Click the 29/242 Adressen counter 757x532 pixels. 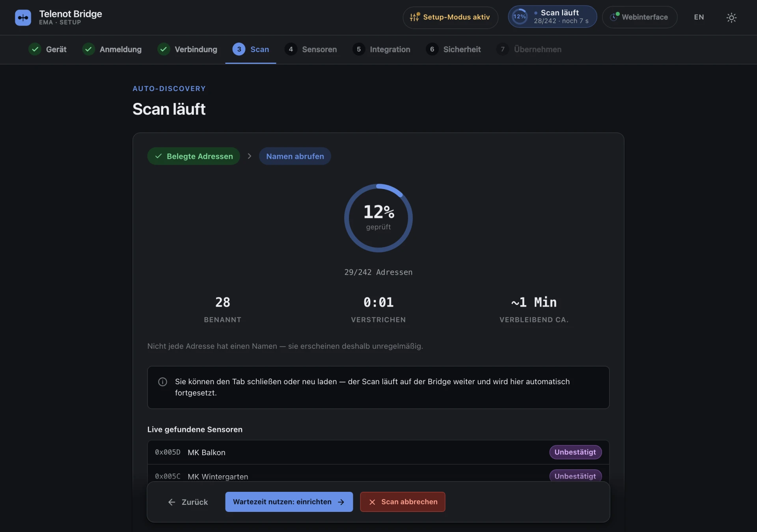[x=378, y=272]
